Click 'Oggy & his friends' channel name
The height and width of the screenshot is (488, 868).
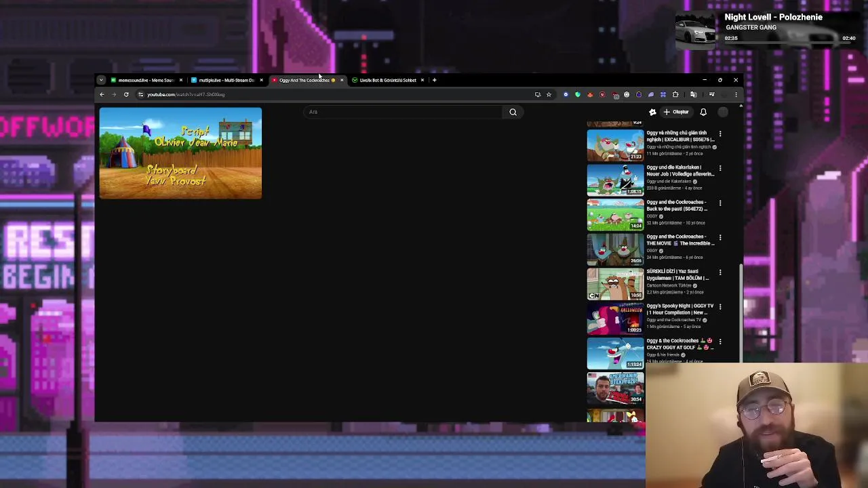point(663,354)
